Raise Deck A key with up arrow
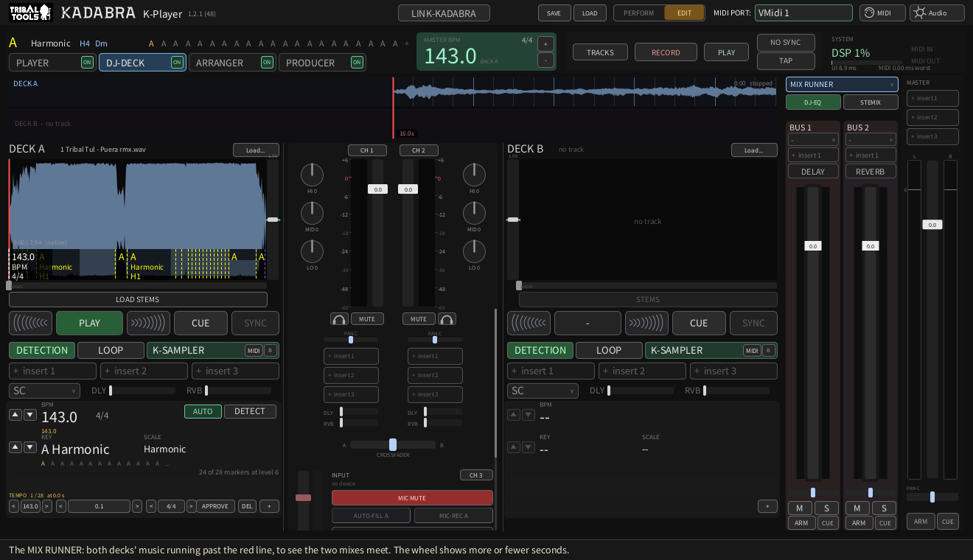973x560 pixels. click(x=15, y=447)
